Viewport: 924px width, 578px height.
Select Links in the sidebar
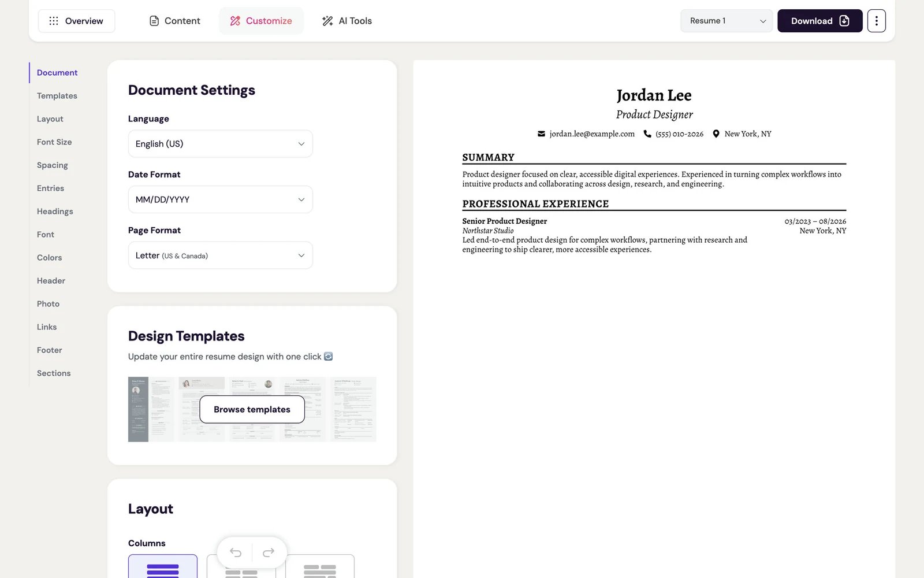coord(47,327)
